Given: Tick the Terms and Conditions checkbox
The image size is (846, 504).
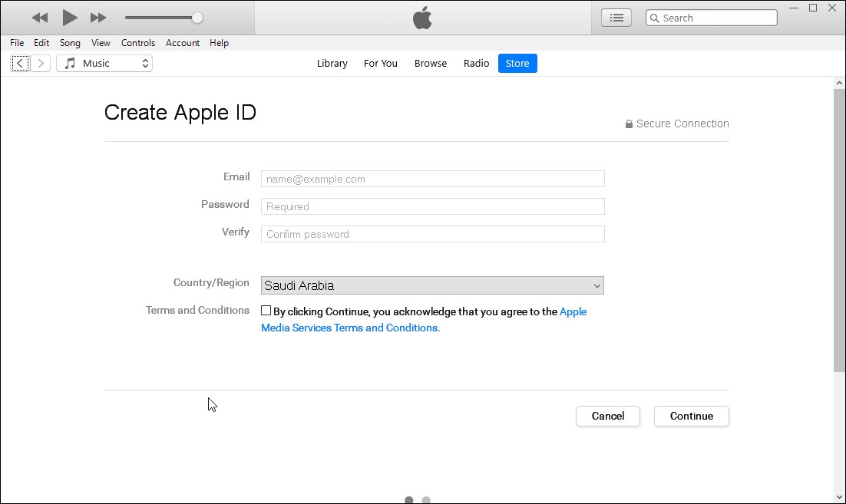Looking at the screenshot, I should 266,311.
